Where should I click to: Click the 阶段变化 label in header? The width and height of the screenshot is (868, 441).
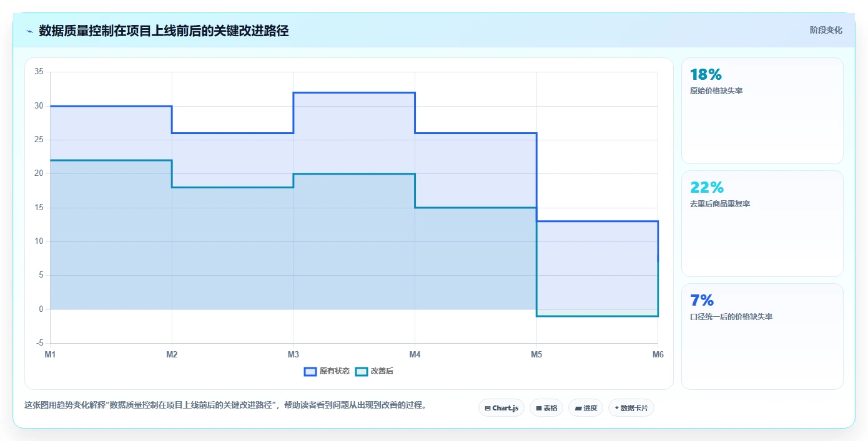point(826,30)
